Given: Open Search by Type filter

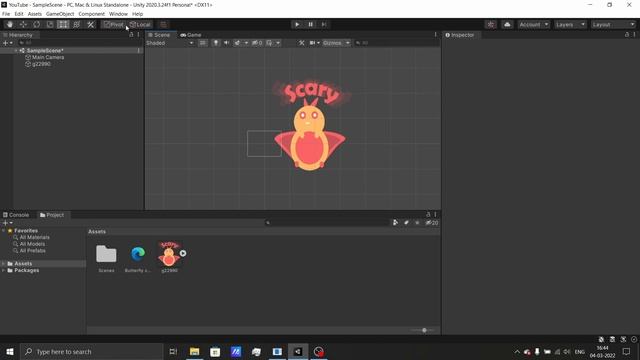Looking at the screenshot, I should pos(395,223).
